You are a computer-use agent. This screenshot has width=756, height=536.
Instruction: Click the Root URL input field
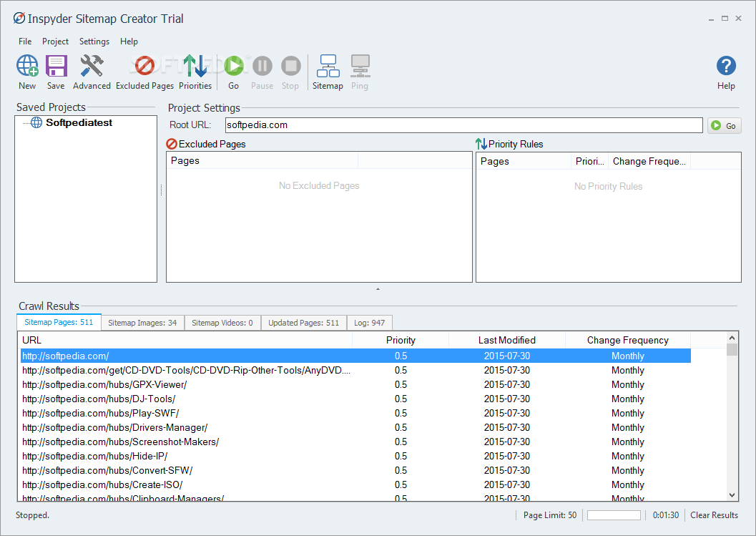pos(463,125)
